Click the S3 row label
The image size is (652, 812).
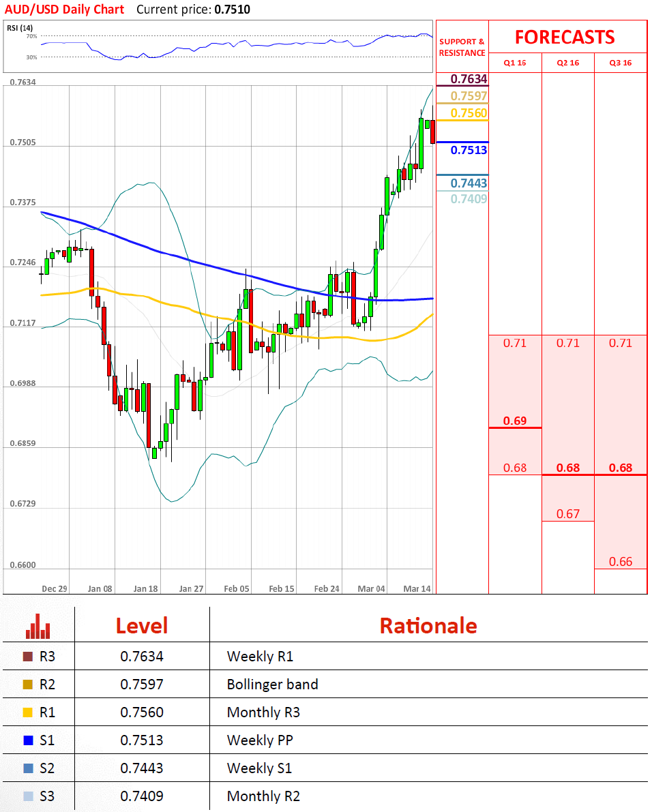coord(47,796)
